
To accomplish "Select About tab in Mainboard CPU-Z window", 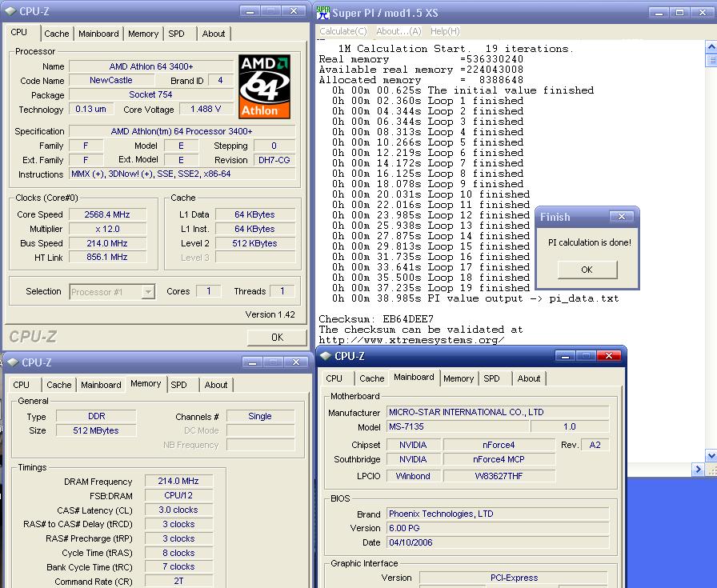I will point(529,378).
